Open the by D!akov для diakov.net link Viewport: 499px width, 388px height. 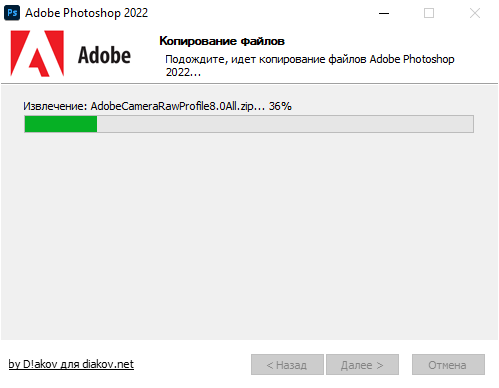tap(71, 364)
